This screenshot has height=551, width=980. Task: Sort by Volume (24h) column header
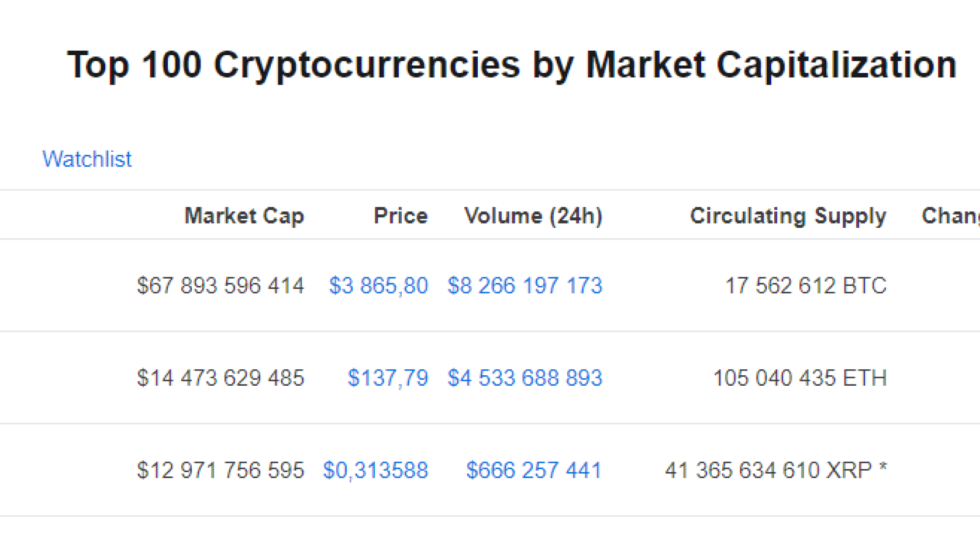(x=533, y=216)
